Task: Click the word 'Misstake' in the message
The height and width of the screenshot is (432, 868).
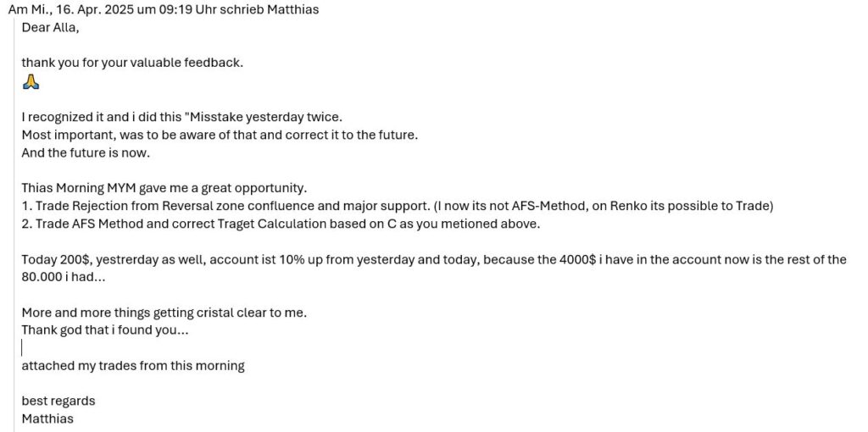Action: tap(218, 117)
